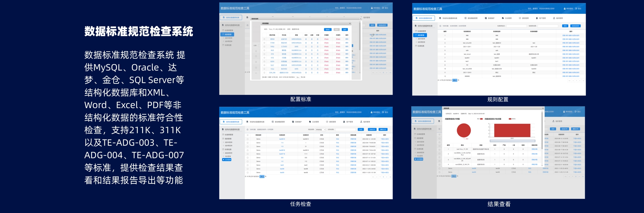Click home icon in 任务检查 panel breadcrumb
The width and height of the screenshot is (644, 213).
point(247,130)
